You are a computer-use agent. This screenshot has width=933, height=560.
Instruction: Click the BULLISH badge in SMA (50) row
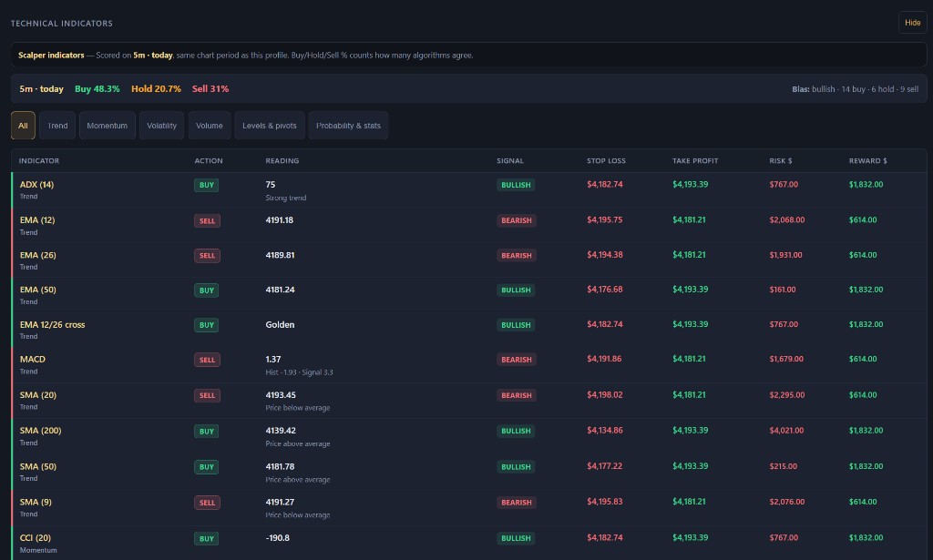point(516,466)
